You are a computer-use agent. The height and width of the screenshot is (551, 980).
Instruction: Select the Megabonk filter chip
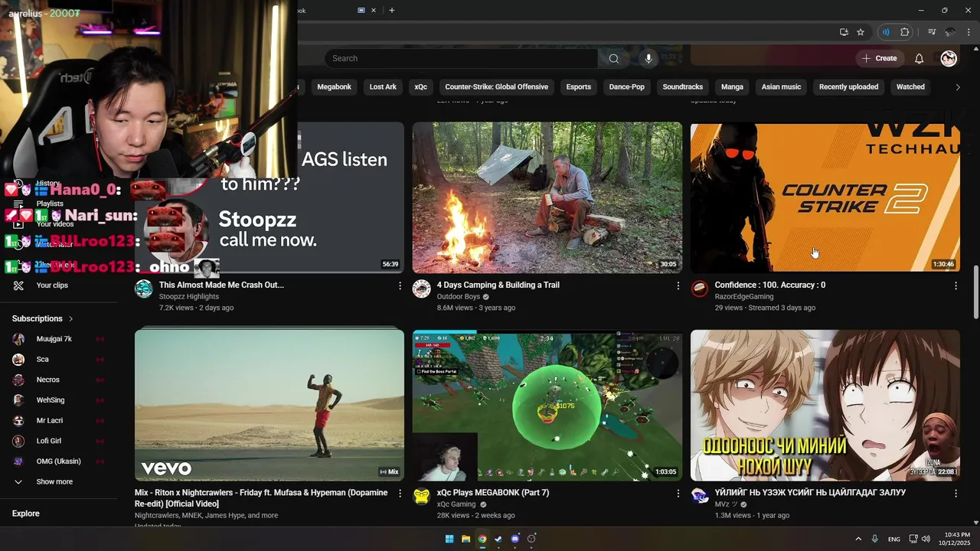[334, 87]
